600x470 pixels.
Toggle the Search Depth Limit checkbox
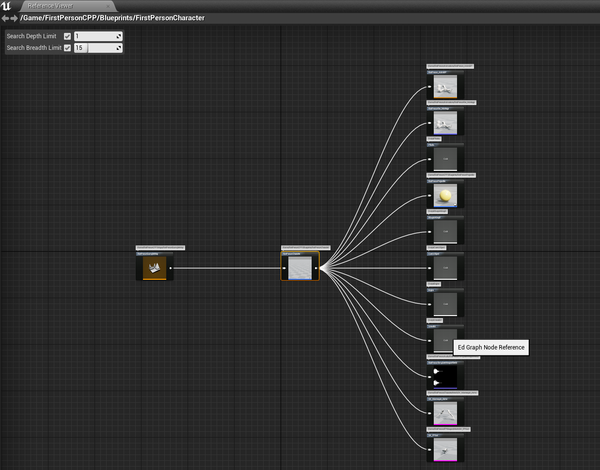click(67, 36)
